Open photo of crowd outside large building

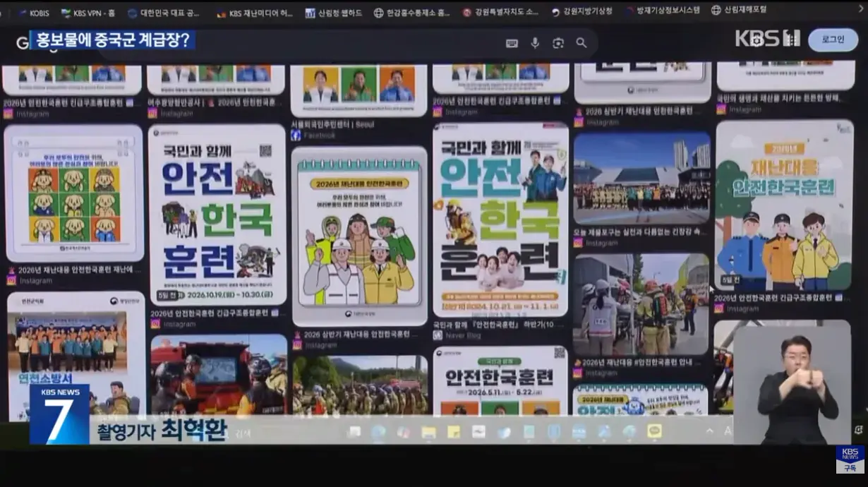(641, 177)
